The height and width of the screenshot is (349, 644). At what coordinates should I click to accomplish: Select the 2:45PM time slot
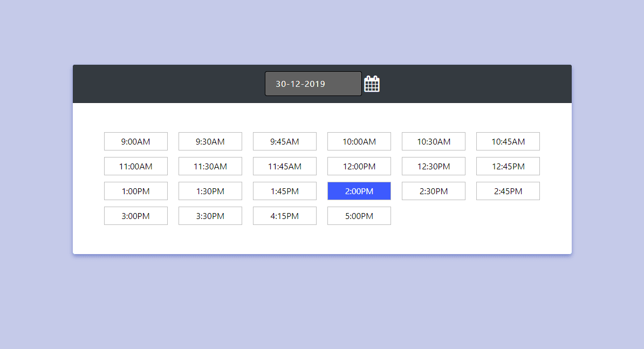tap(508, 191)
